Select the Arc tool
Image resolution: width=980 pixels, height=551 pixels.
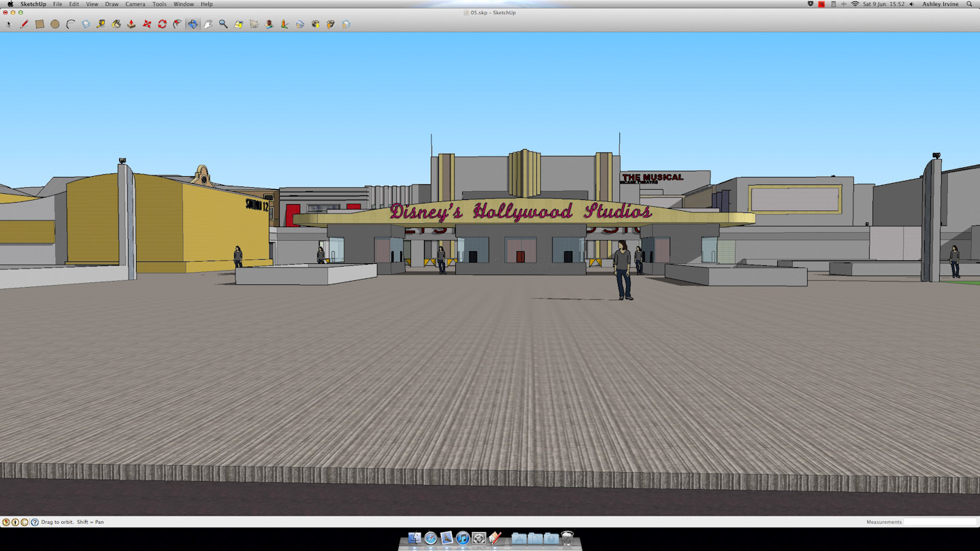[x=70, y=24]
